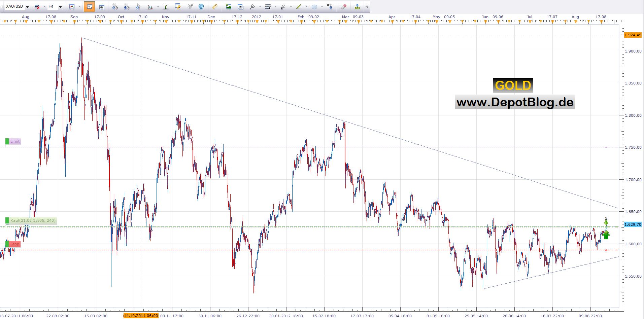Viewport: 644px width, 319px height.
Task: Select the green trend line drawing tool
Action: point(298,6)
